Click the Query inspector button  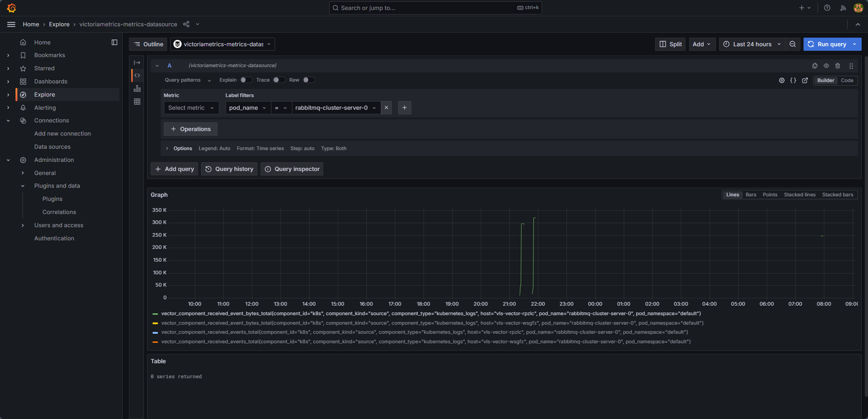point(291,169)
